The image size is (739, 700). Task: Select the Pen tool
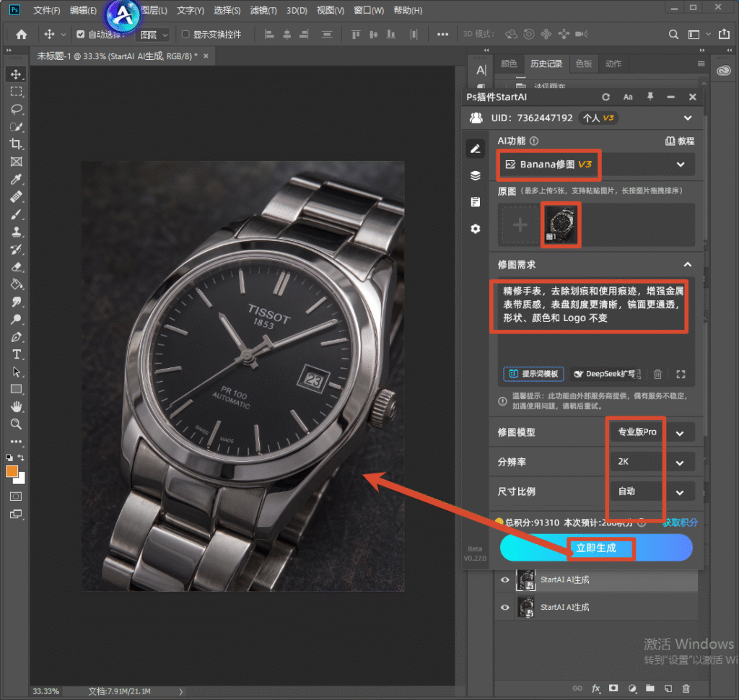pyautogui.click(x=16, y=337)
